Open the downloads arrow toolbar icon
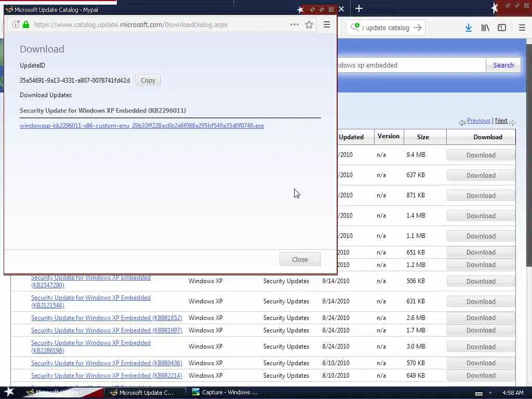Viewport: 532px width, 399px height. [x=469, y=28]
